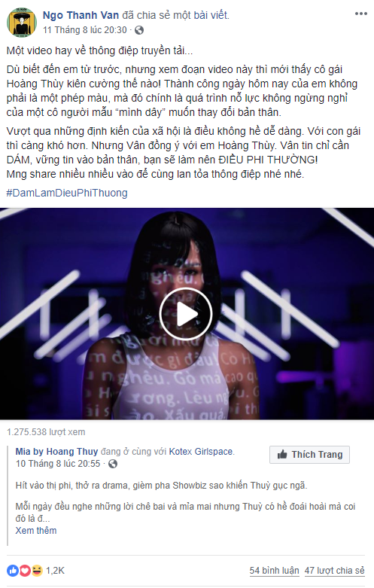Click the Love heart reaction icon

click(25, 571)
